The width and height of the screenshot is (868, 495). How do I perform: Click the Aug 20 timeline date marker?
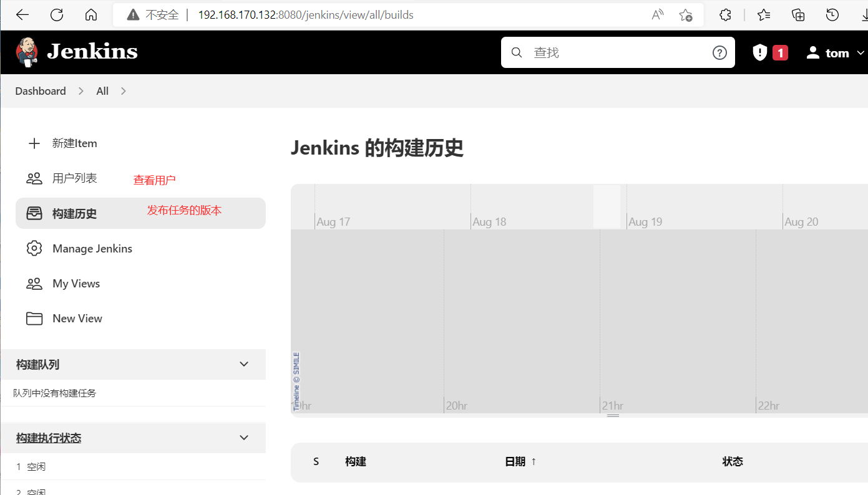click(x=801, y=222)
